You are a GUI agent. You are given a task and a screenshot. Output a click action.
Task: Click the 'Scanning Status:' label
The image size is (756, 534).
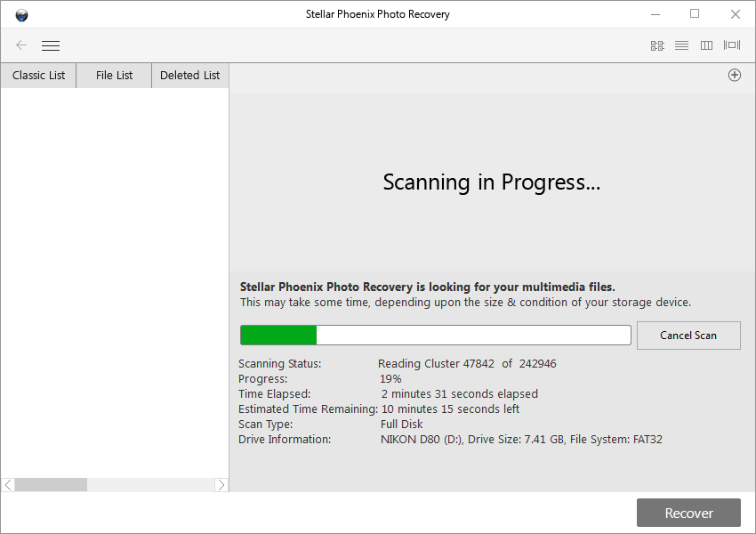pyautogui.click(x=279, y=364)
